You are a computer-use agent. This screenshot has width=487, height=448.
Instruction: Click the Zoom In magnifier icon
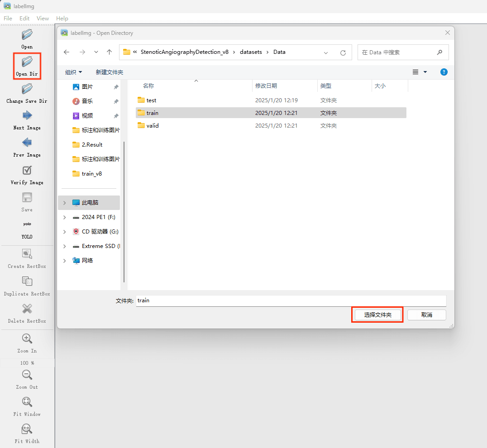pos(27,338)
